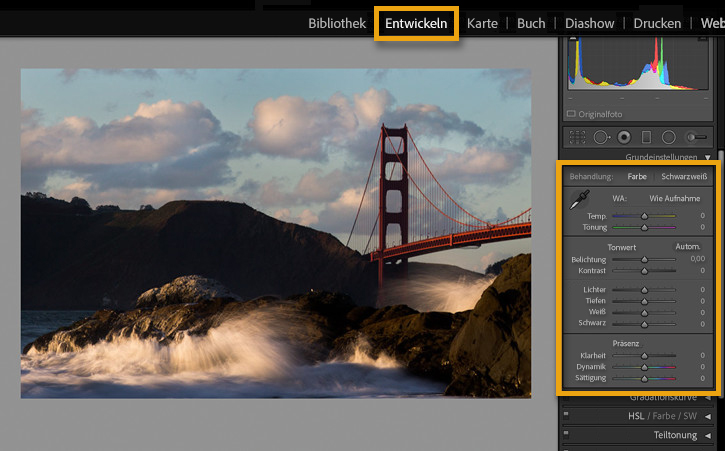Open the Entwickeln module

416,23
